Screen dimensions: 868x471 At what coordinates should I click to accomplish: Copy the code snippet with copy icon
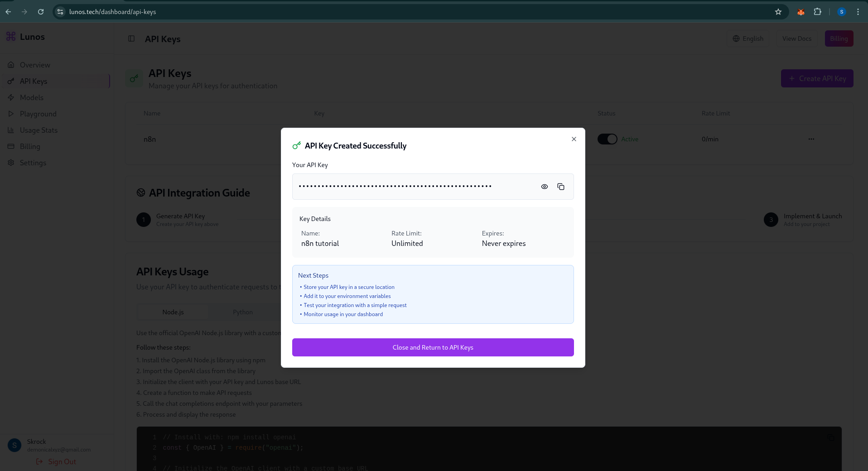click(831, 437)
